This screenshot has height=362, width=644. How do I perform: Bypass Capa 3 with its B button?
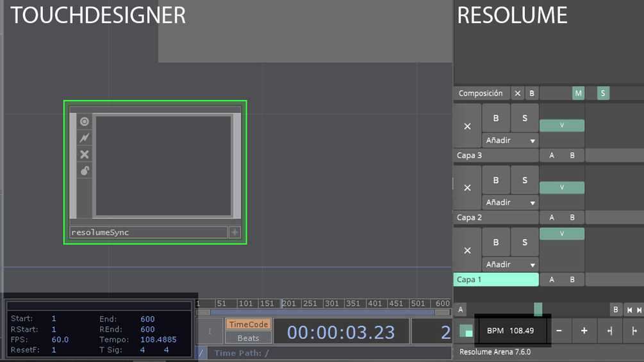[x=496, y=118]
